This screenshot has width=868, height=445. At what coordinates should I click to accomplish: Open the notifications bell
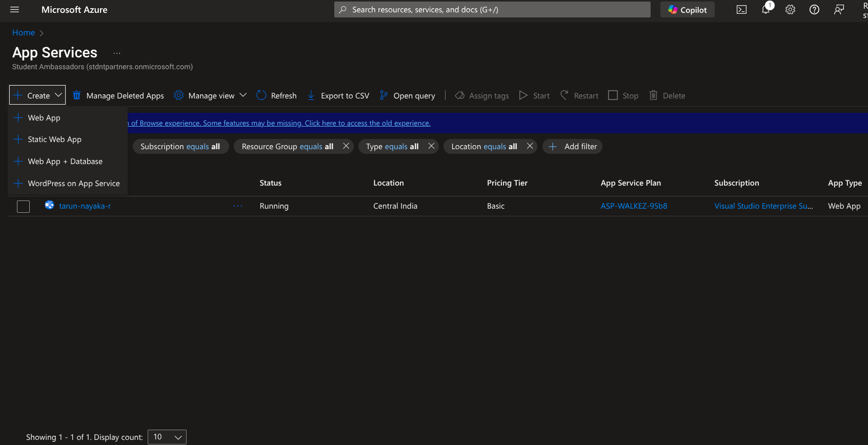coord(766,9)
